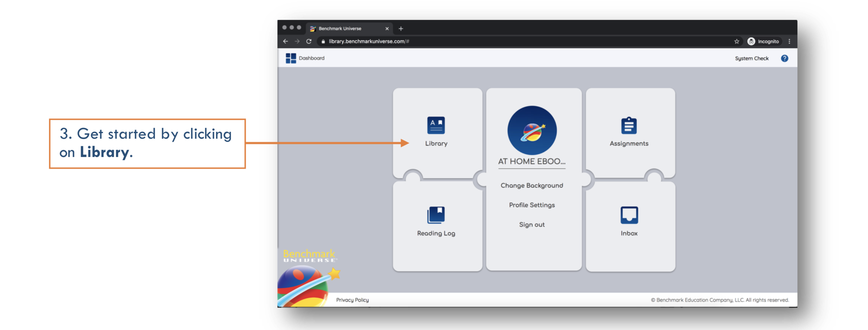Screen dimensions: 868x330
Task: Click the macOS window minimize dot
Action: [292, 28]
